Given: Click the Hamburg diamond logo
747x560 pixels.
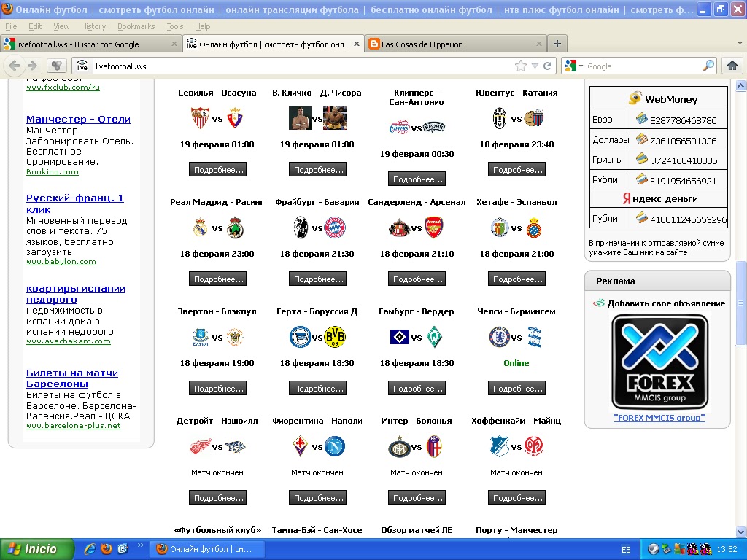Looking at the screenshot, I should [399, 337].
